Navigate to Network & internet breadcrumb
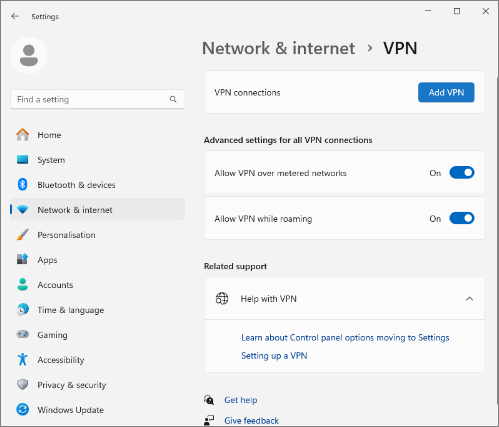499x427 pixels. point(278,48)
